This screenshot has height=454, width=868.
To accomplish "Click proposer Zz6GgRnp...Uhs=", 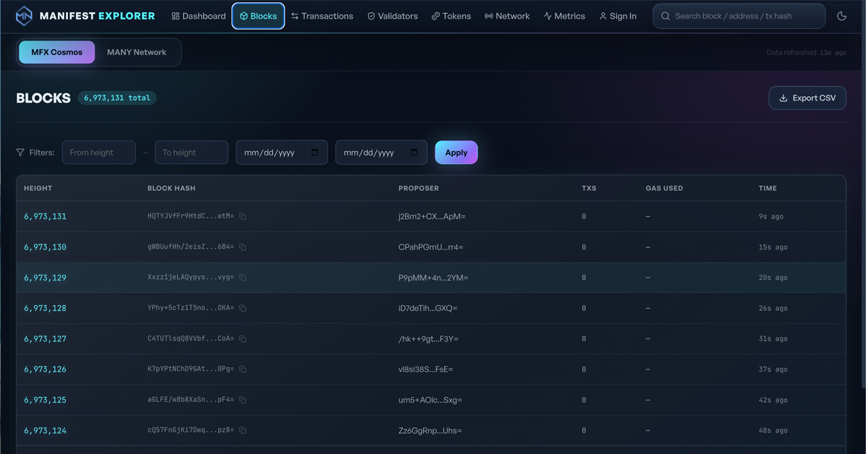I will [x=430, y=430].
